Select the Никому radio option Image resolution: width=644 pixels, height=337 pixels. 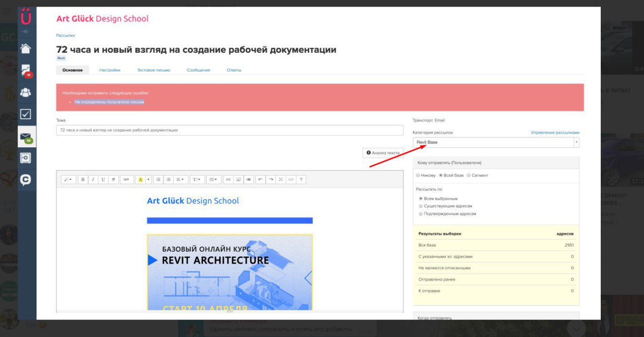[418, 176]
